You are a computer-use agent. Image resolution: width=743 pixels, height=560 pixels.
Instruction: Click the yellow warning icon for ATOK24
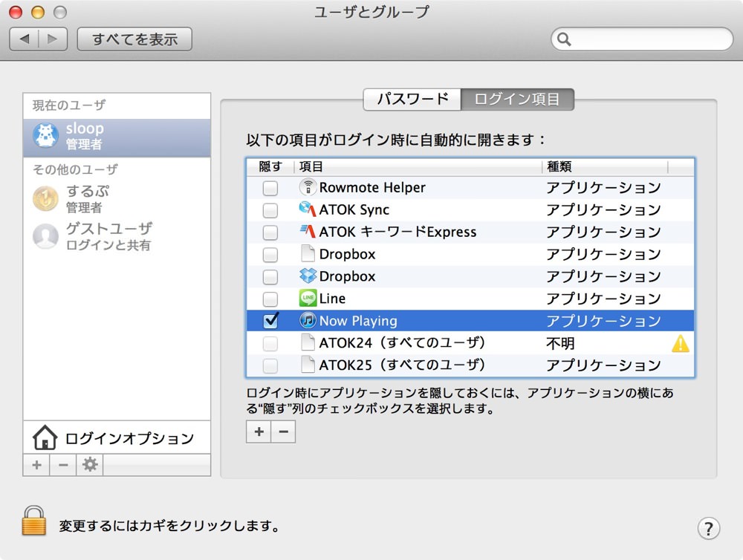(681, 343)
